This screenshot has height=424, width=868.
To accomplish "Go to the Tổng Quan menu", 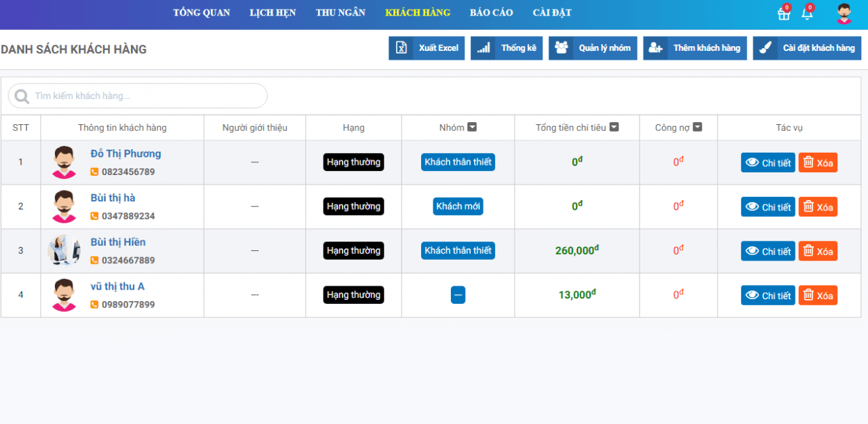I will click(x=201, y=13).
